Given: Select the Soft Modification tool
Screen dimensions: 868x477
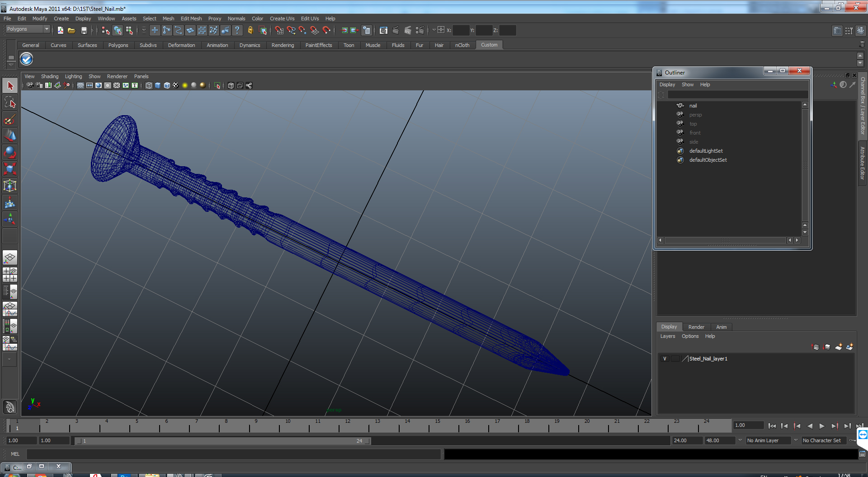Looking at the screenshot, I should 10,203.
